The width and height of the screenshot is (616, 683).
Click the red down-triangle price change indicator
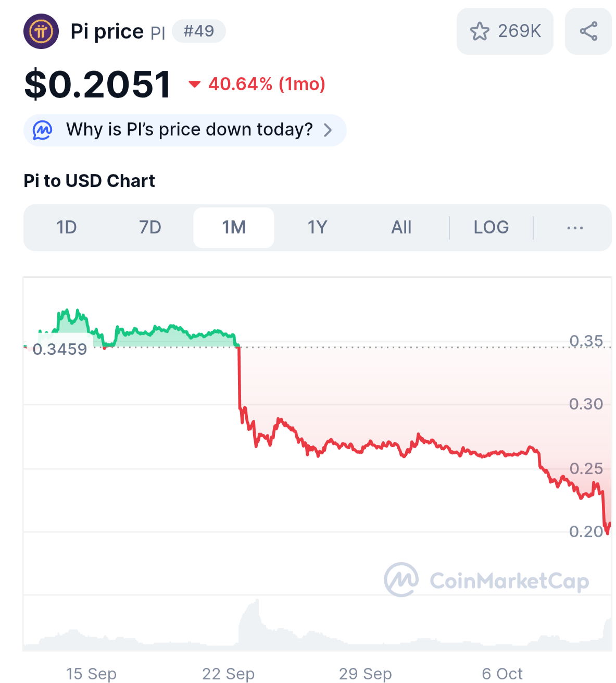coord(194,84)
